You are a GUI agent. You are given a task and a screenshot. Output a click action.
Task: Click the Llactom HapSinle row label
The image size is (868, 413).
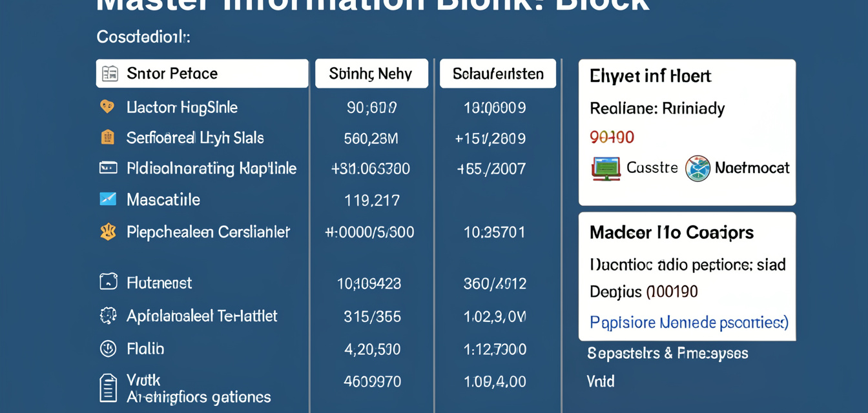(x=182, y=107)
